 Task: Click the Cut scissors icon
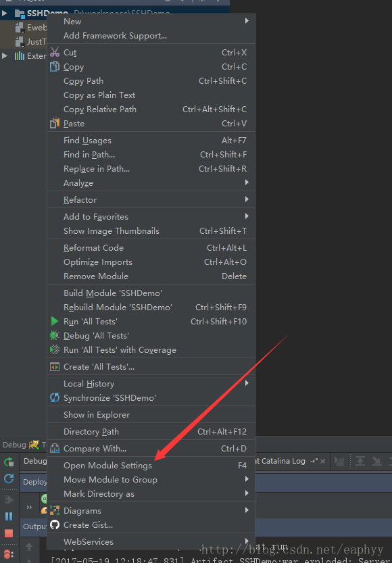click(55, 52)
